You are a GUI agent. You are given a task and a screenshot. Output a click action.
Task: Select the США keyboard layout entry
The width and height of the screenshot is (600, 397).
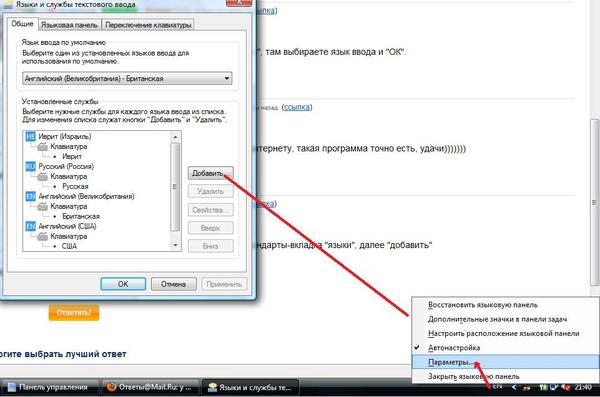coord(69,246)
